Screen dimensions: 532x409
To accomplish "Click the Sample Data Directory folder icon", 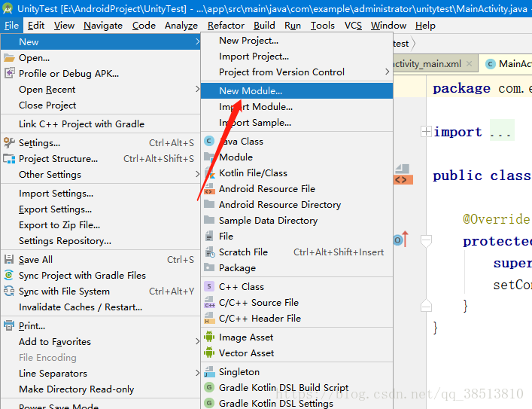I will [209, 220].
